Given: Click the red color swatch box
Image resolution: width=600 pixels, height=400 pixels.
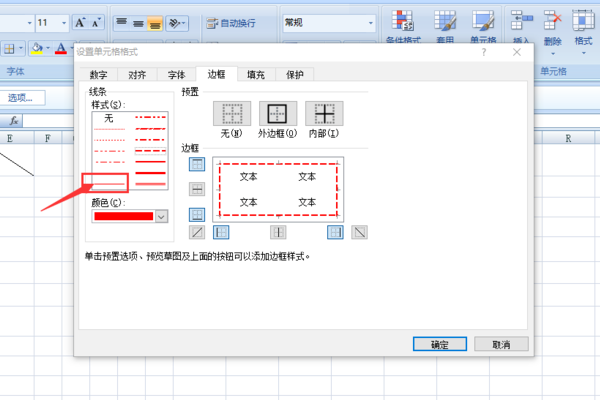Looking at the screenshot, I should (x=124, y=216).
